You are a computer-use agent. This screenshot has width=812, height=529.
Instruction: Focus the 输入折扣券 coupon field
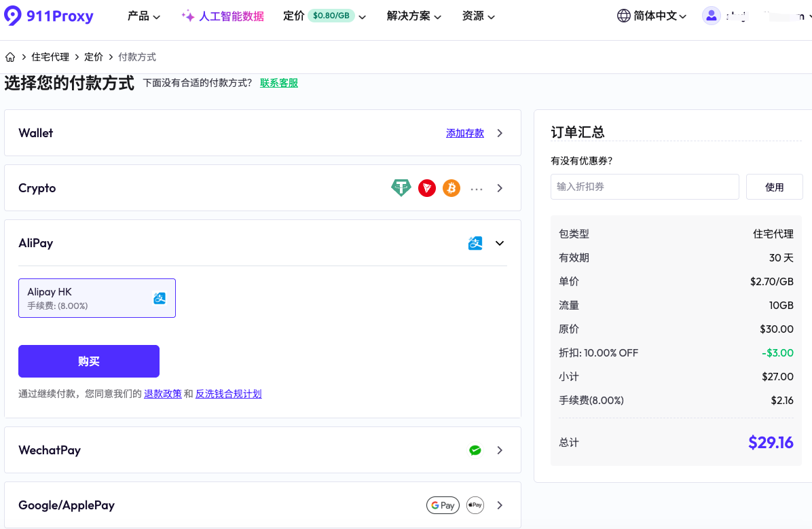pos(645,187)
